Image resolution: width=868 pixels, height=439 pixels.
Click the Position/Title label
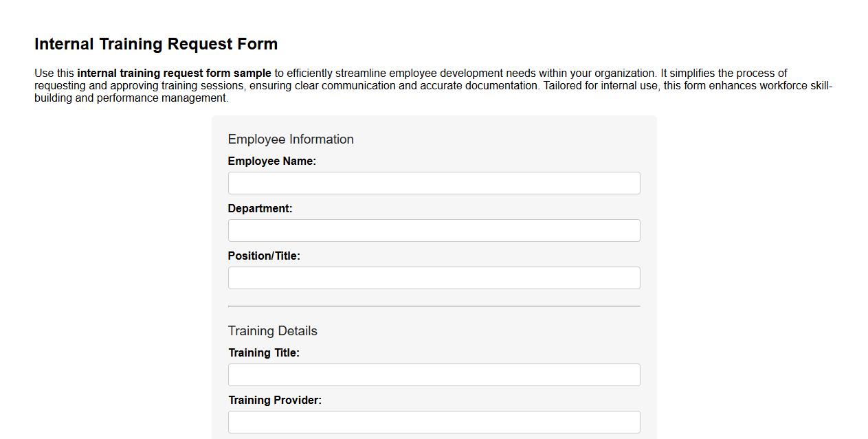click(x=265, y=256)
